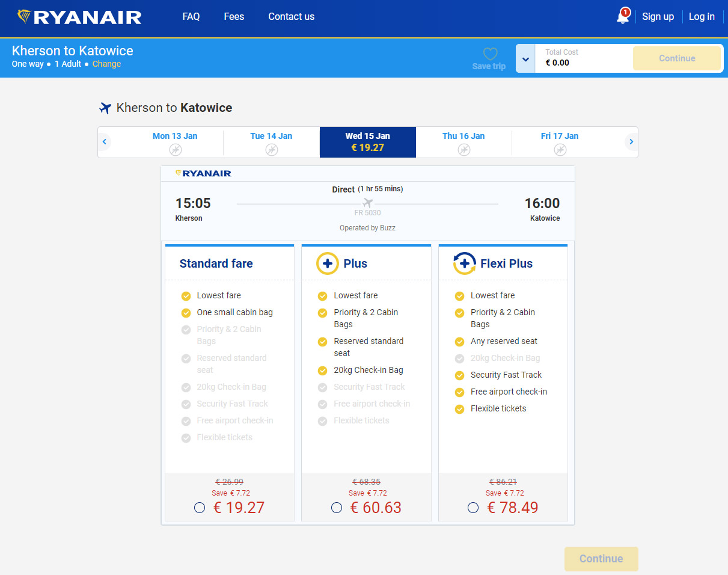Click the 16:00 arrival time

[542, 203]
